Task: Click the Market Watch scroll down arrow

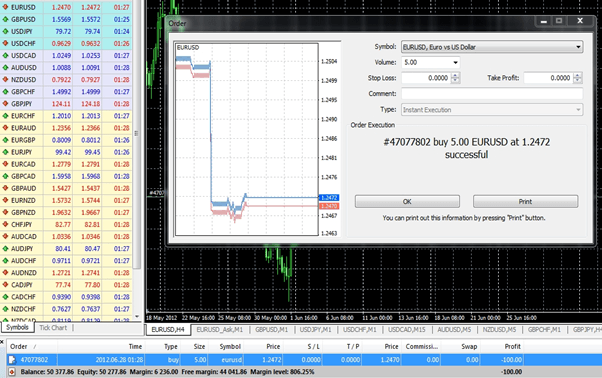Action: tap(137, 317)
